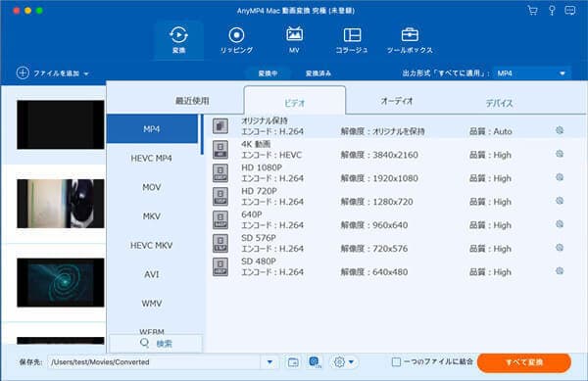Select the spiral galaxy video thumbnail
The image size is (588, 381).
coord(61,282)
